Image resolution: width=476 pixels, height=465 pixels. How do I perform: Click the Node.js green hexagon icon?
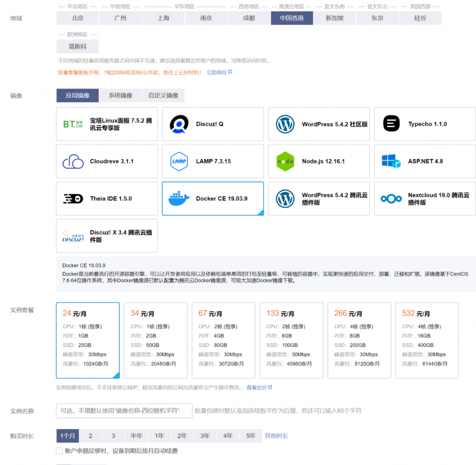coord(285,161)
